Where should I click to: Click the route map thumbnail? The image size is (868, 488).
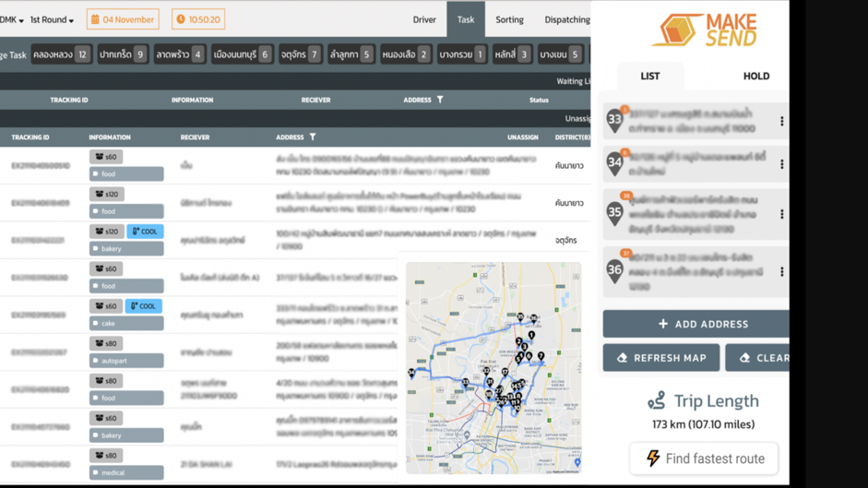coord(493,367)
